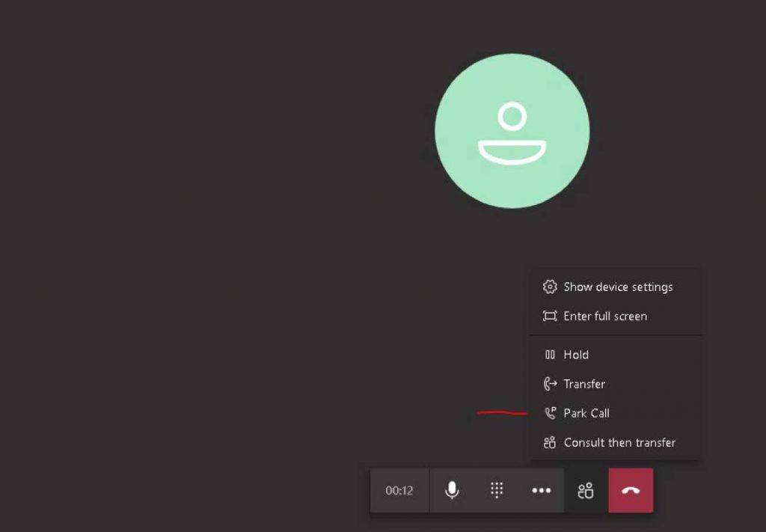Click the pause bars Hold icon
The width and height of the screenshot is (766, 532).
click(550, 355)
